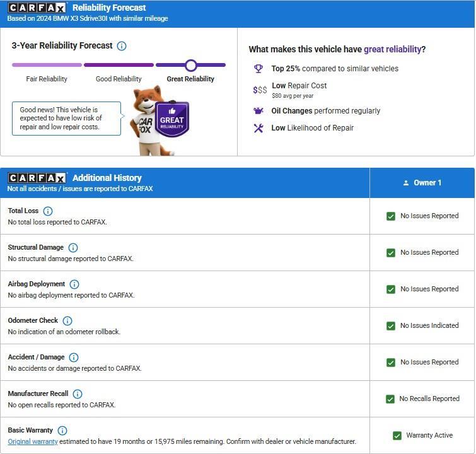This screenshot has width=476, height=454.
Task: Click the crossed tools repair likelihood icon
Action: 258,128
